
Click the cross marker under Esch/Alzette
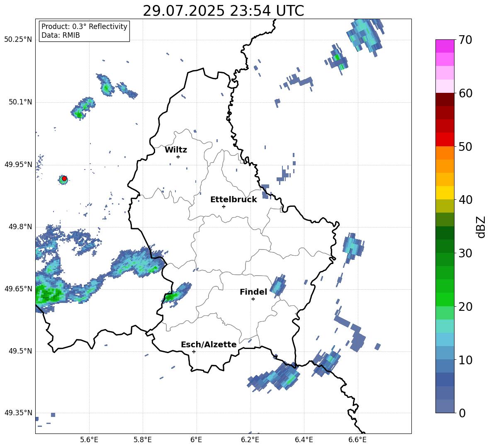pyautogui.click(x=194, y=351)
